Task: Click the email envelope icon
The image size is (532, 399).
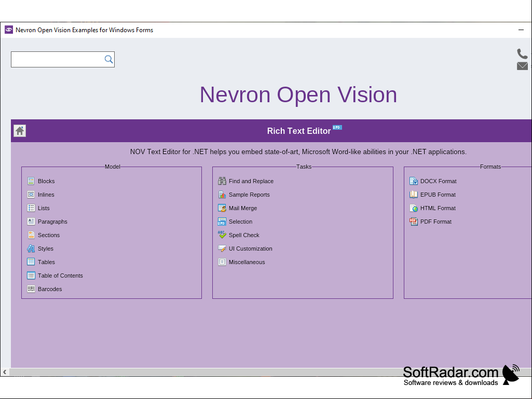Action: pos(522,66)
